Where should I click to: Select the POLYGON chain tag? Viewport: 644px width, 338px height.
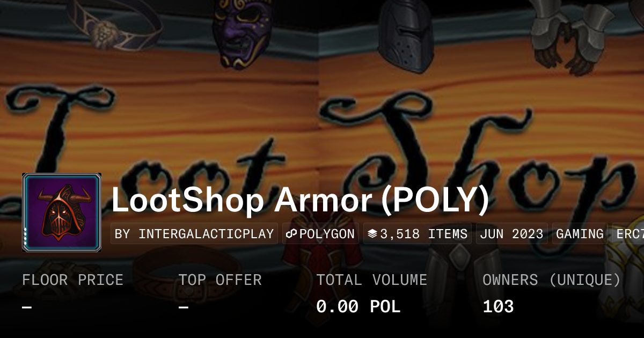[x=320, y=234]
